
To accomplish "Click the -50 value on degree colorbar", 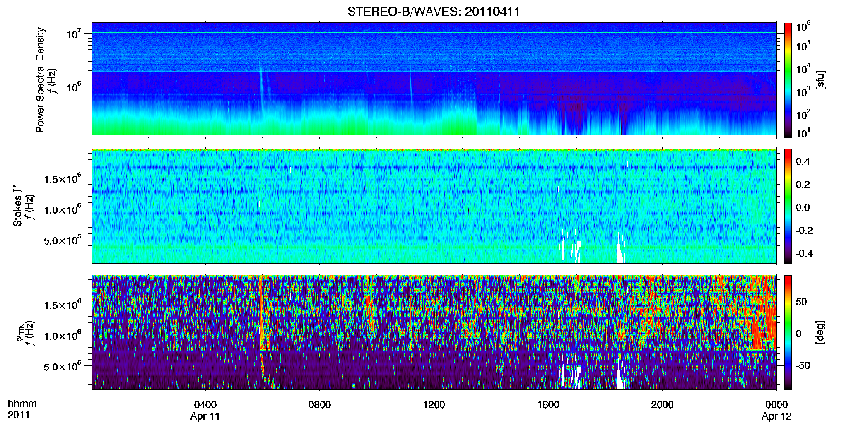I will coord(803,365).
